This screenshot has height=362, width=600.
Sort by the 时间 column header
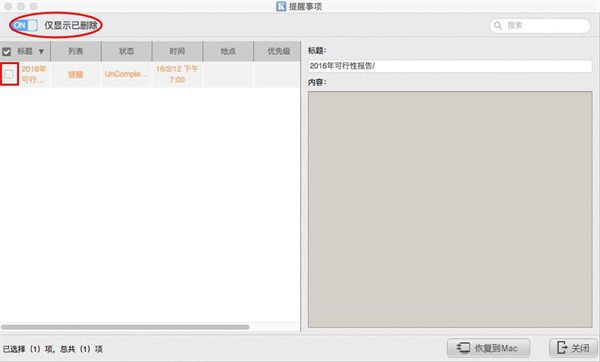(177, 51)
